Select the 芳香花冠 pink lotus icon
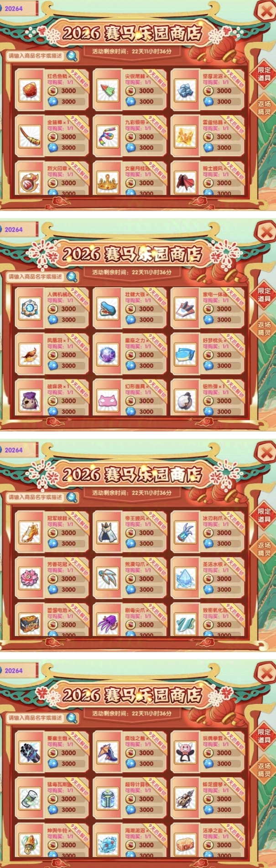The width and height of the screenshot is (276, 868). [30, 578]
